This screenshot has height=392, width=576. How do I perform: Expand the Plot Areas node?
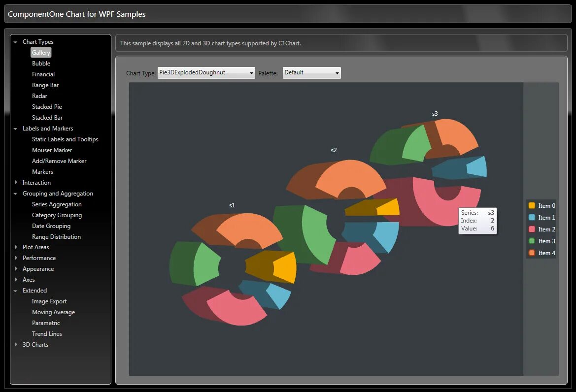pos(16,247)
